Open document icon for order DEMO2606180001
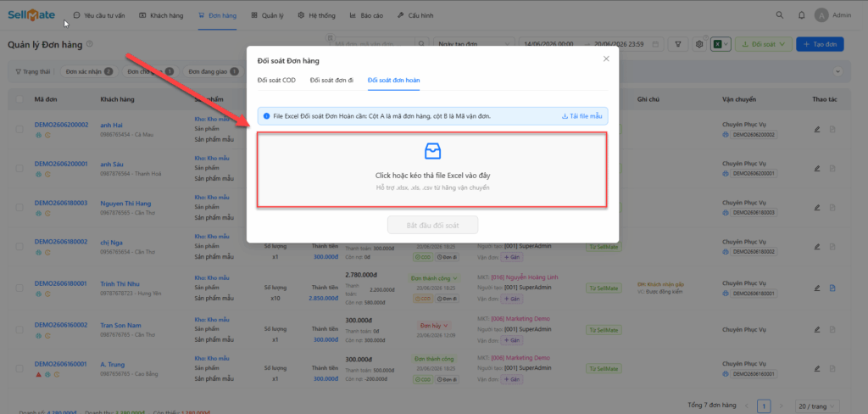Image resolution: width=868 pixels, height=414 pixels. coord(832,288)
